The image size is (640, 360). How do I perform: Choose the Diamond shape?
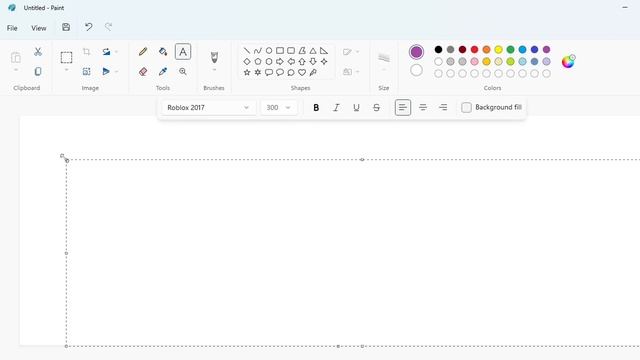tap(247, 62)
